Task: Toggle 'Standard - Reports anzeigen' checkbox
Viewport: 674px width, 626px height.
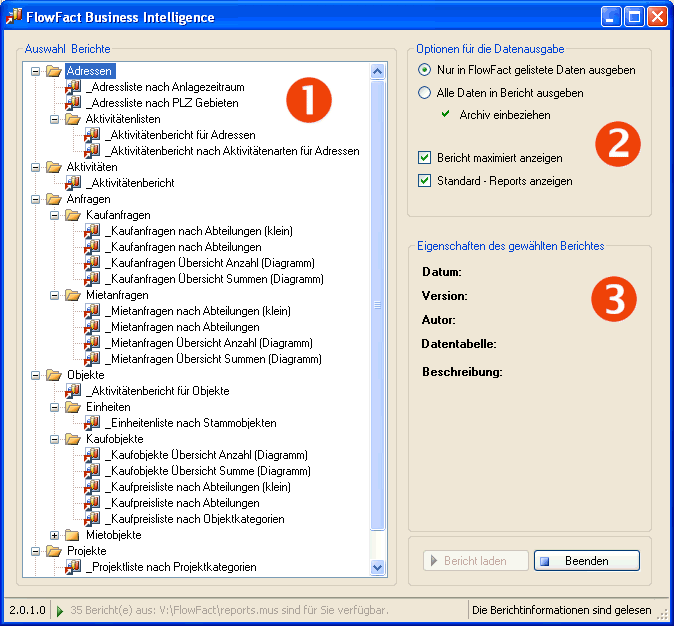Action: point(425,181)
